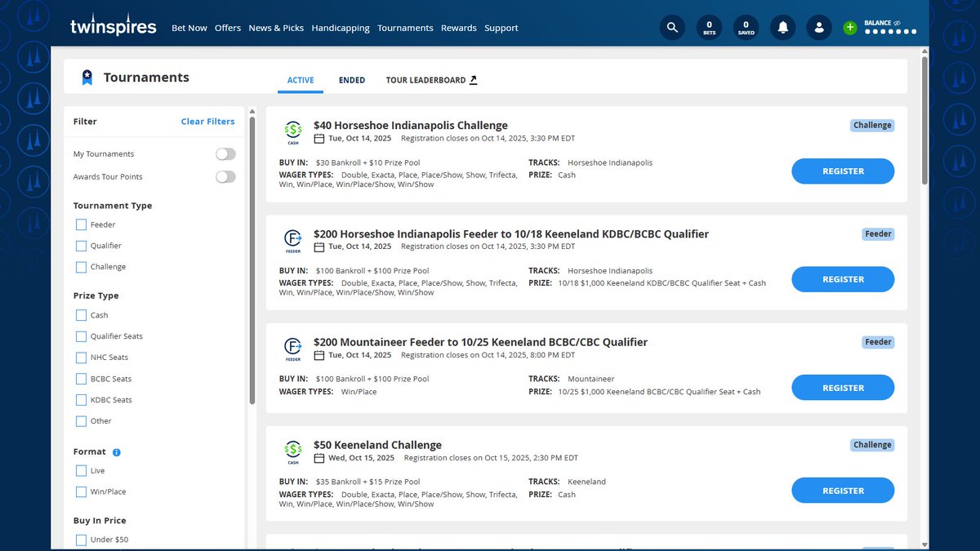
Task: Check the Live format box
Action: tap(81, 471)
